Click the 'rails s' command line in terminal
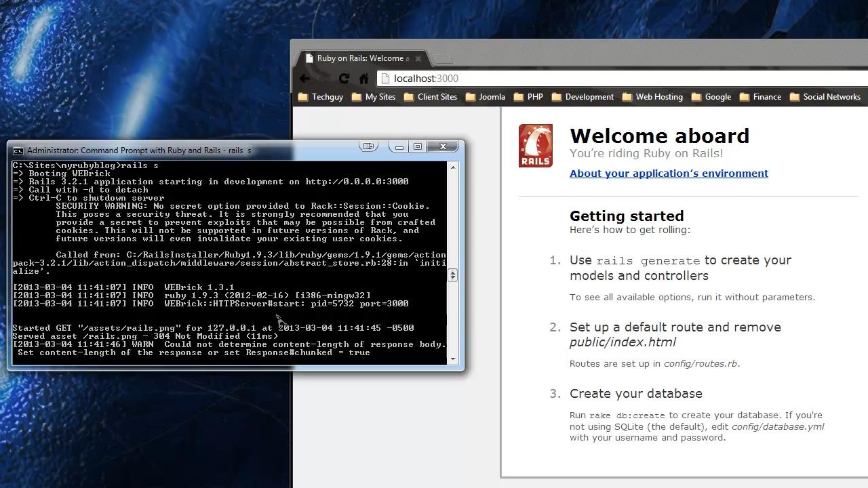 [x=85, y=165]
